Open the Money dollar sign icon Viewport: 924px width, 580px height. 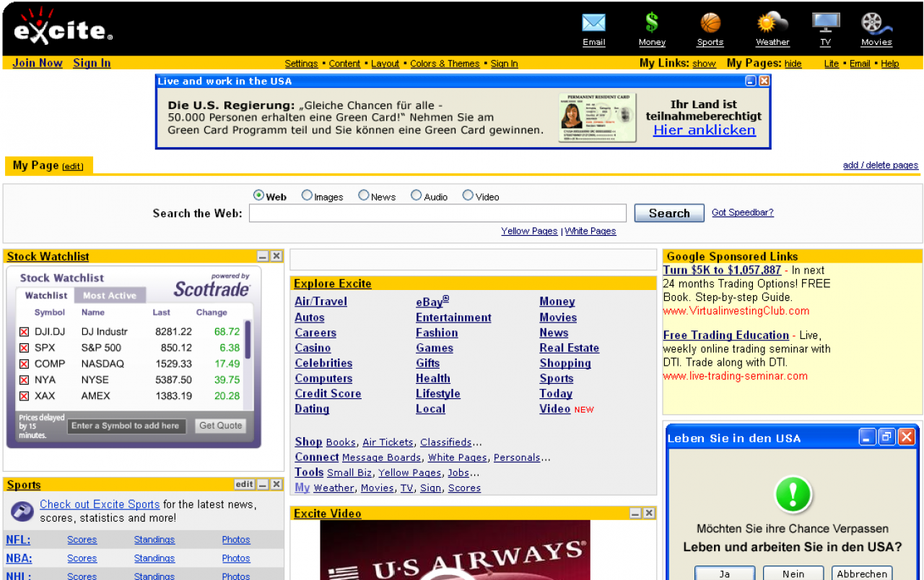(x=652, y=23)
